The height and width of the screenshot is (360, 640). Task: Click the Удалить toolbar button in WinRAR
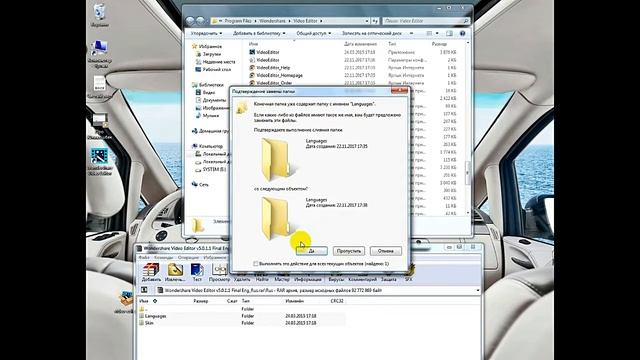click(x=242, y=279)
